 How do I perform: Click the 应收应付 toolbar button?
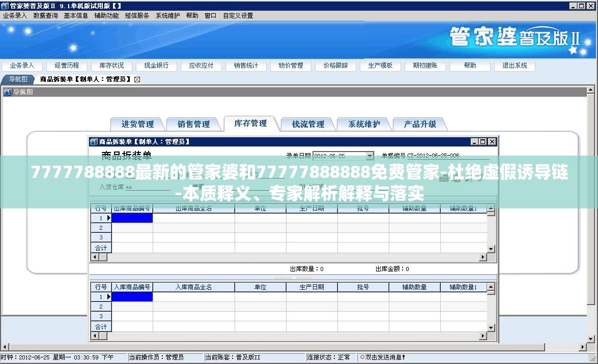click(x=201, y=66)
